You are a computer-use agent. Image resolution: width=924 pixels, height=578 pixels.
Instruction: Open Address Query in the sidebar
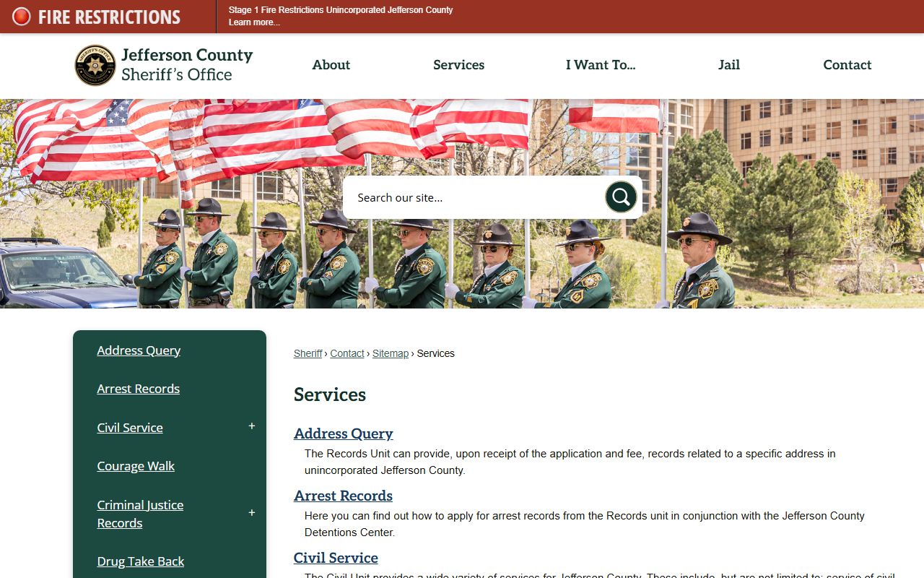[x=139, y=350]
